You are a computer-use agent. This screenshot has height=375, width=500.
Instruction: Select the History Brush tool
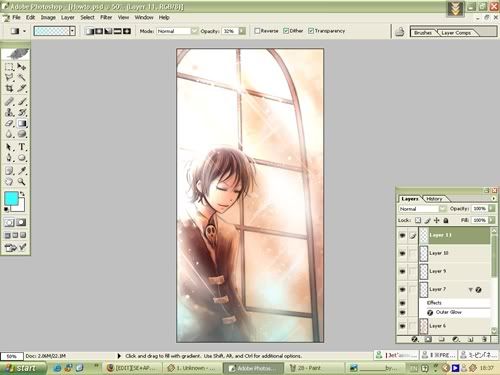(22, 112)
